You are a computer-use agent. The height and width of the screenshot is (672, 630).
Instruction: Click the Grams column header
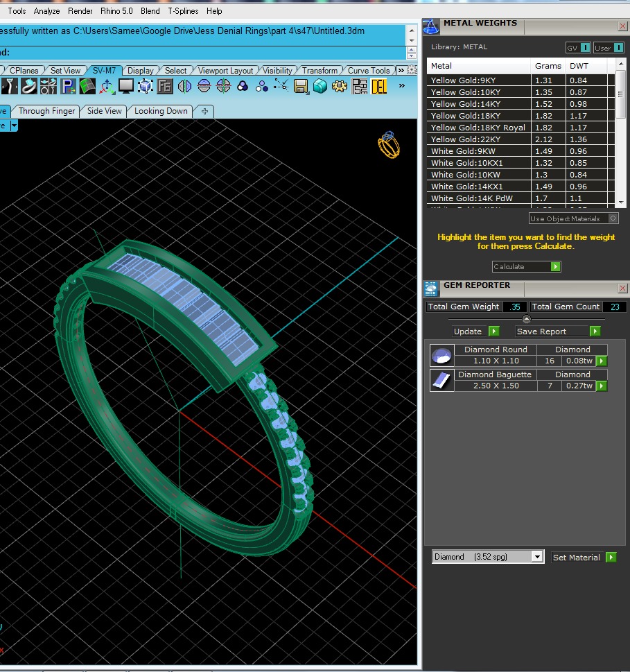(x=548, y=66)
